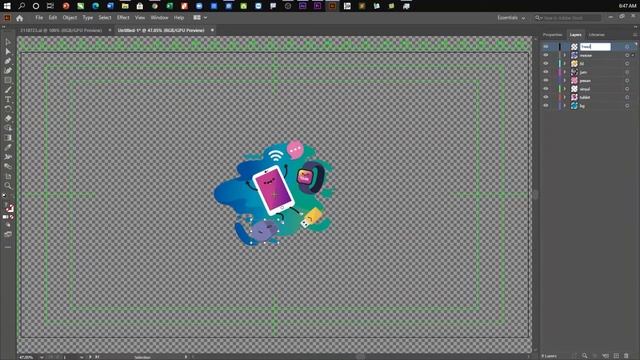Open Windows taskbar search

[22, 6]
